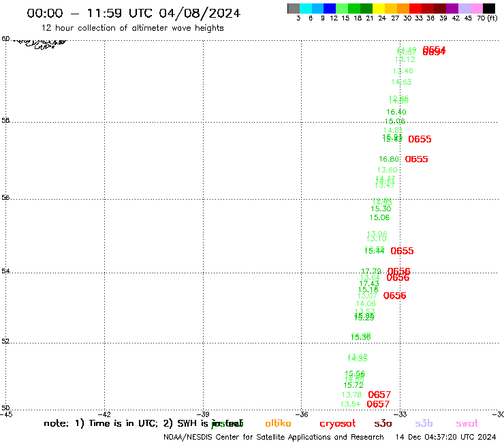The height and width of the screenshot is (443, 504).
Task: Click the 'cryosat' satellite legend label
Action: 338,424
